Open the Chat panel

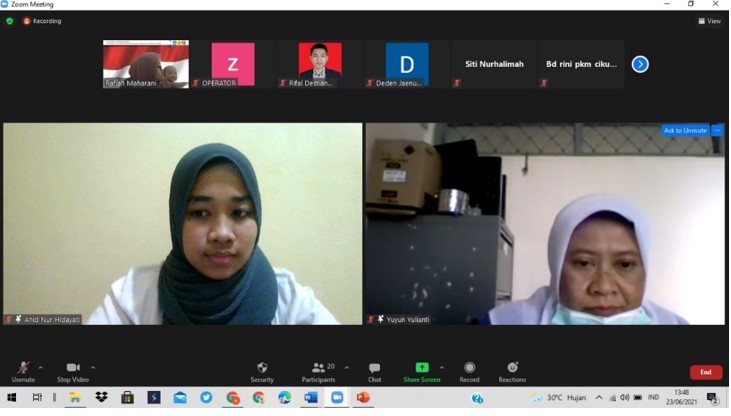[374, 371]
